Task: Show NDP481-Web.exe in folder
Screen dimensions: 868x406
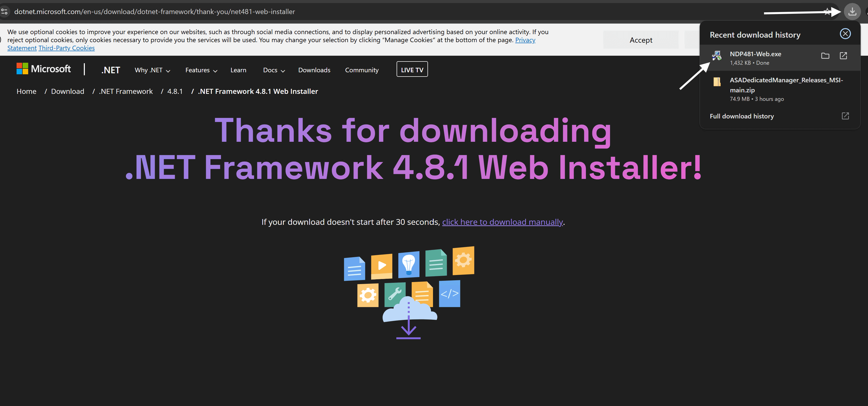Action: [x=825, y=56]
